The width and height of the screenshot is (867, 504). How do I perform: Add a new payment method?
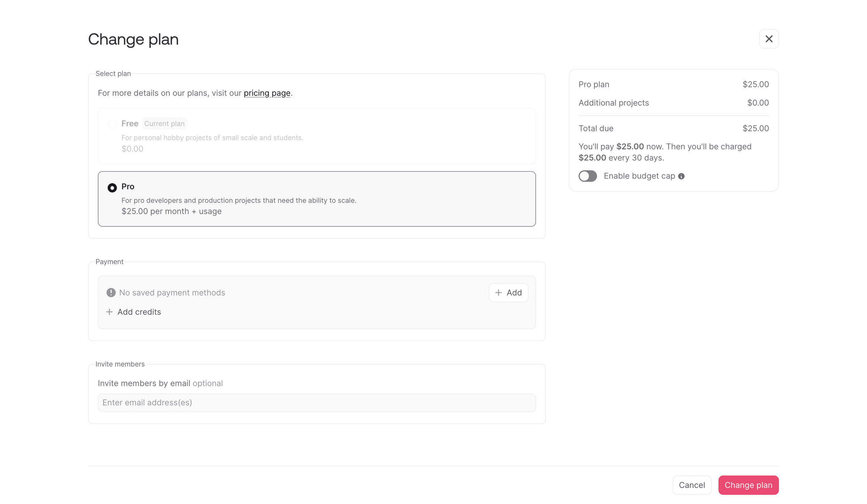point(508,292)
